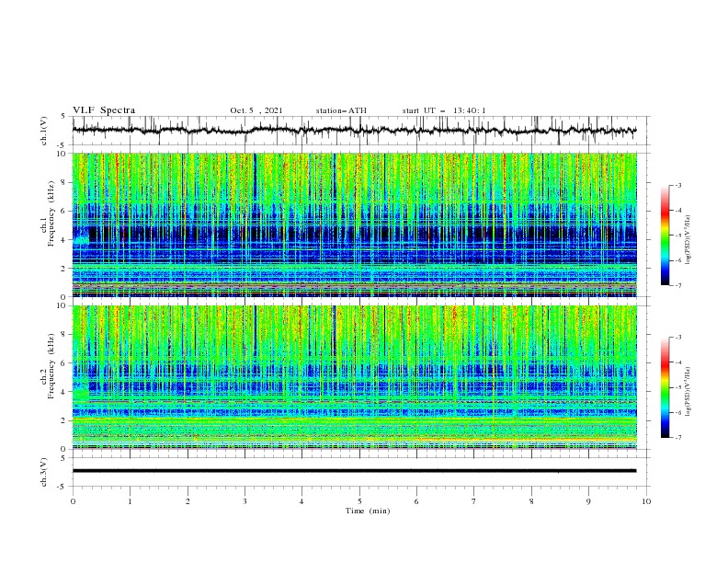
Task: Click the ch.3 flat black trace
Action: [x=354, y=471]
